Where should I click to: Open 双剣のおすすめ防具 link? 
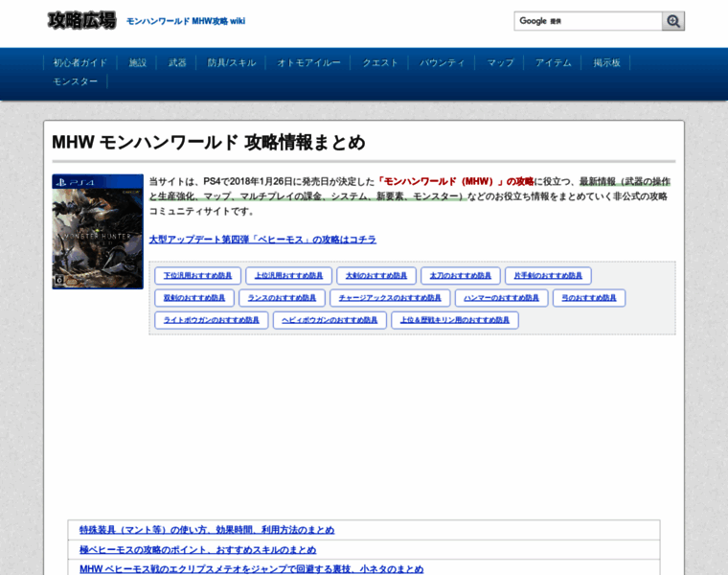(194, 298)
